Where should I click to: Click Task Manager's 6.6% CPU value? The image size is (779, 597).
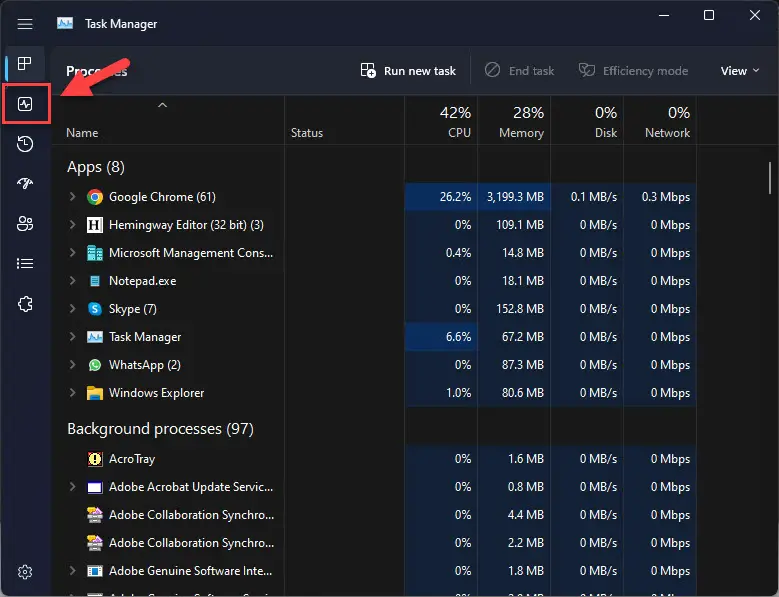coord(458,337)
